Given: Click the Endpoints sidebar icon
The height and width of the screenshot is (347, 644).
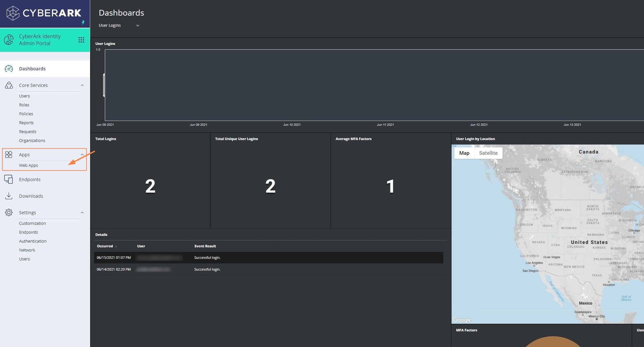Looking at the screenshot, I should 9,179.
